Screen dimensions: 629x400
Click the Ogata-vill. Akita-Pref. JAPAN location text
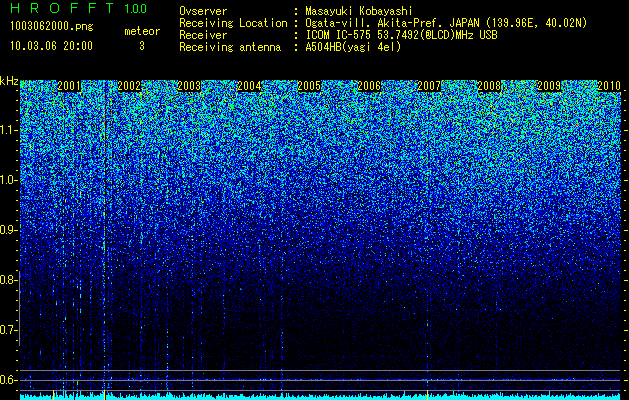[x=446, y=23]
